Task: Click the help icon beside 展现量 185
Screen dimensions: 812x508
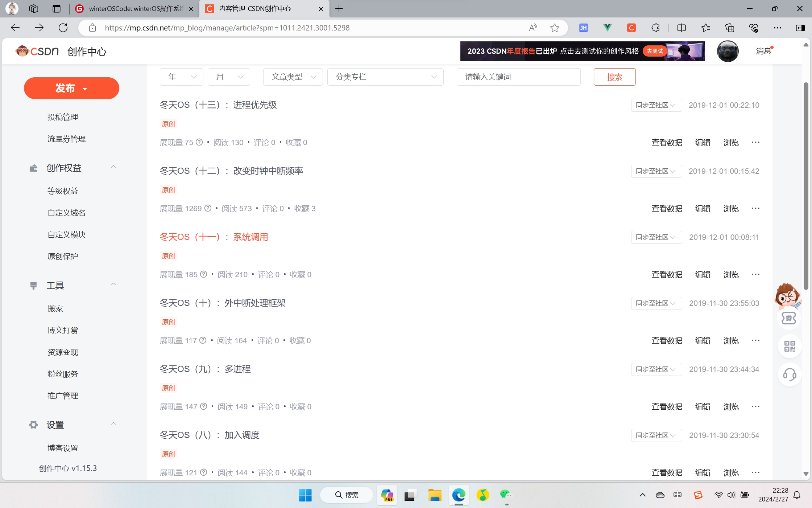Action: pyautogui.click(x=204, y=274)
